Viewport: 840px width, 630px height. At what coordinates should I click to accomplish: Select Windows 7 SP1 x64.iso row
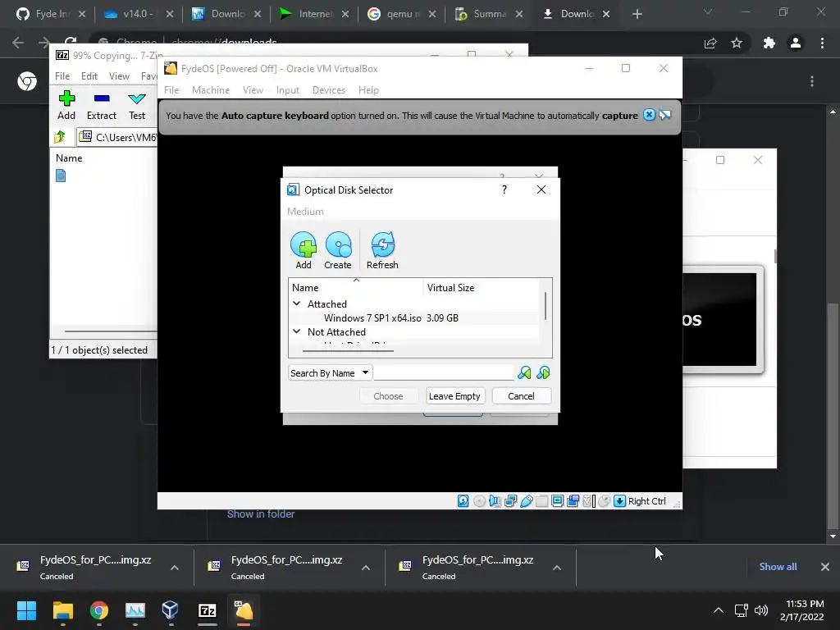[x=415, y=317]
